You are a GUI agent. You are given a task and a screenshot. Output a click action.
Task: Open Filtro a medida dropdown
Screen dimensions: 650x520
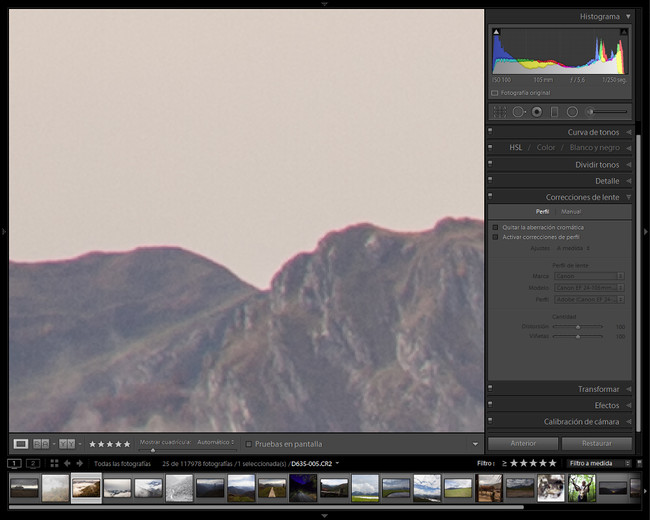599,463
